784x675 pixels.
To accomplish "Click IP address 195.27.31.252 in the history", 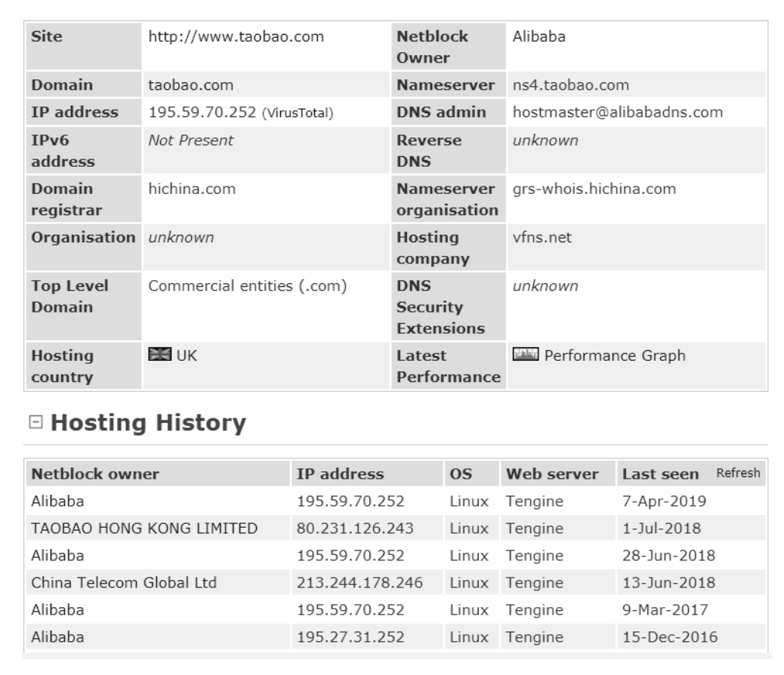I will 351,636.
